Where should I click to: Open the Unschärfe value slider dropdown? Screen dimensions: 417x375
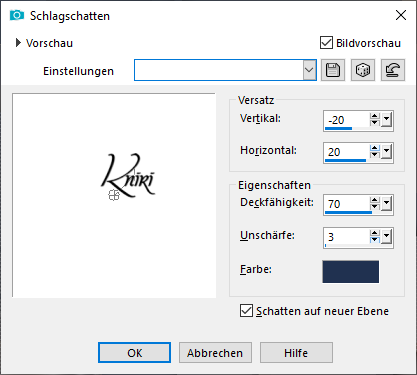pyautogui.click(x=386, y=236)
